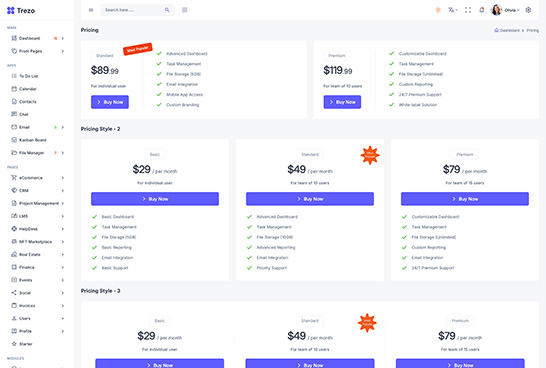Click the Trezo logo

tap(21, 10)
